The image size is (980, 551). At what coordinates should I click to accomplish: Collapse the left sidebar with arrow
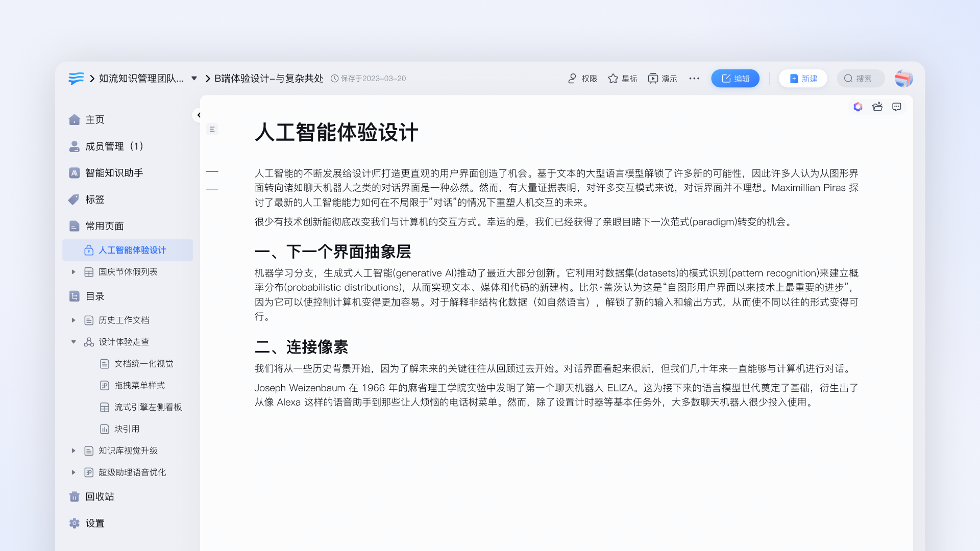(x=199, y=115)
